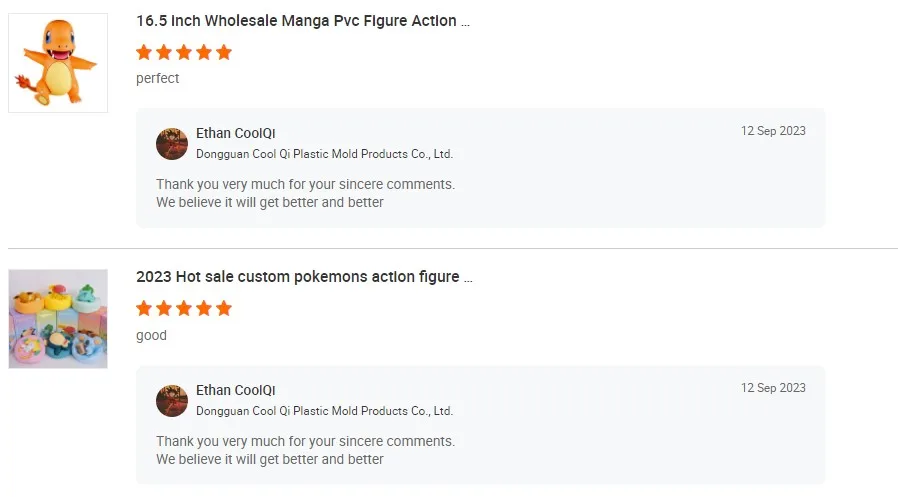Click the Charmander figure product thumbnail
The height and width of the screenshot is (497, 898).
(58, 63)
